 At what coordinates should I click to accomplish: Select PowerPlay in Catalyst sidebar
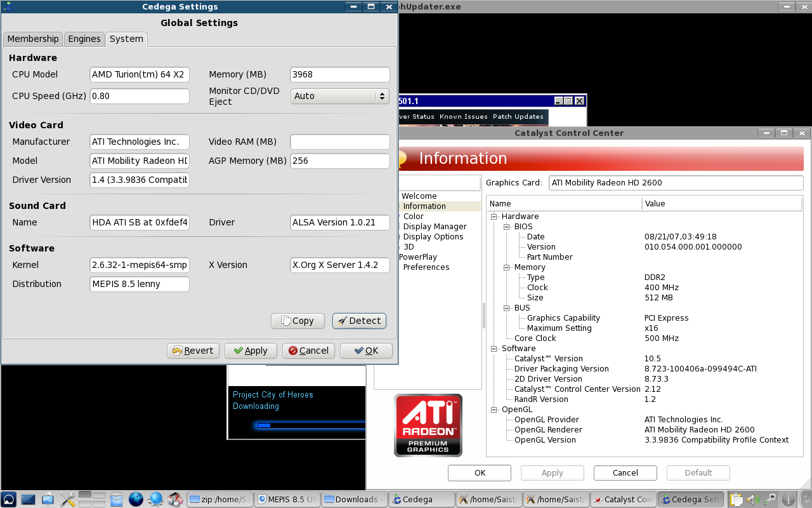point(418,257)
